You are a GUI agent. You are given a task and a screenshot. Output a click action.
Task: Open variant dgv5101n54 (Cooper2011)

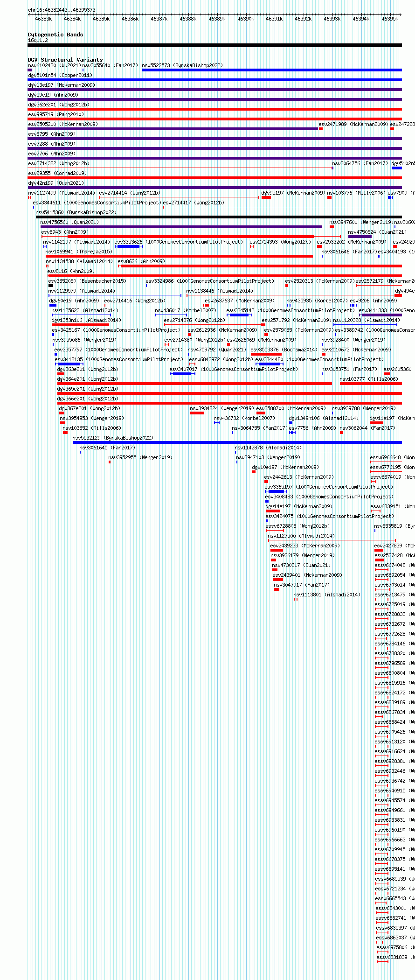click(x=60, y=75)
